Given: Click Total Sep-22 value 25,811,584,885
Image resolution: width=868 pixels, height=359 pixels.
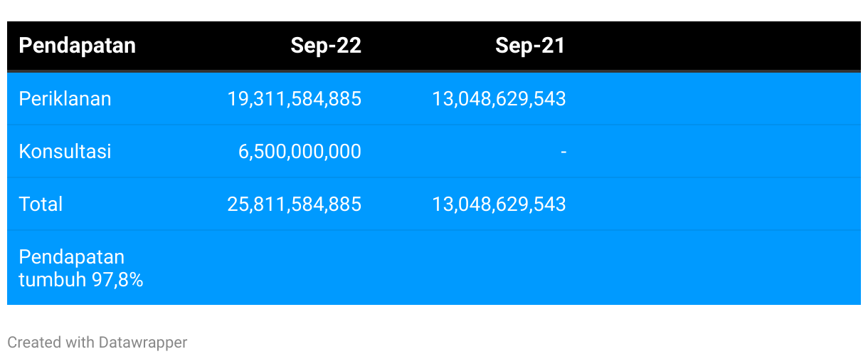Looking at the screenshot, I should (295, 204).
